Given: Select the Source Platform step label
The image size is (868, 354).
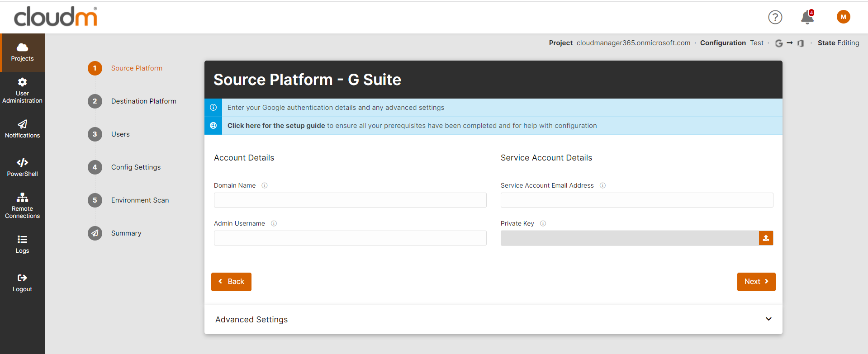Looking at the screenshot, I should (137, 68).
